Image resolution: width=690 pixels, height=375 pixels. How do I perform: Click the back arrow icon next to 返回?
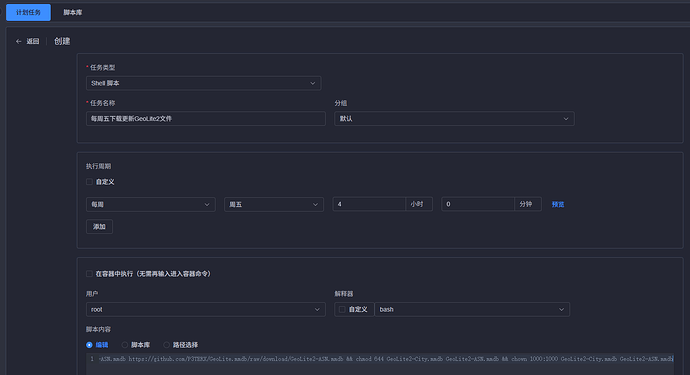[18, 41]
